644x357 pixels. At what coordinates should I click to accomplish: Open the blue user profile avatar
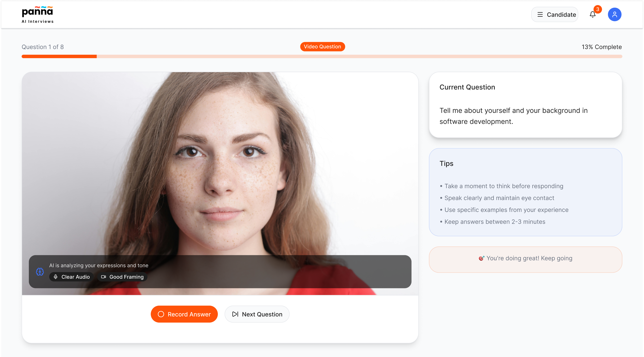coord(614,14)
